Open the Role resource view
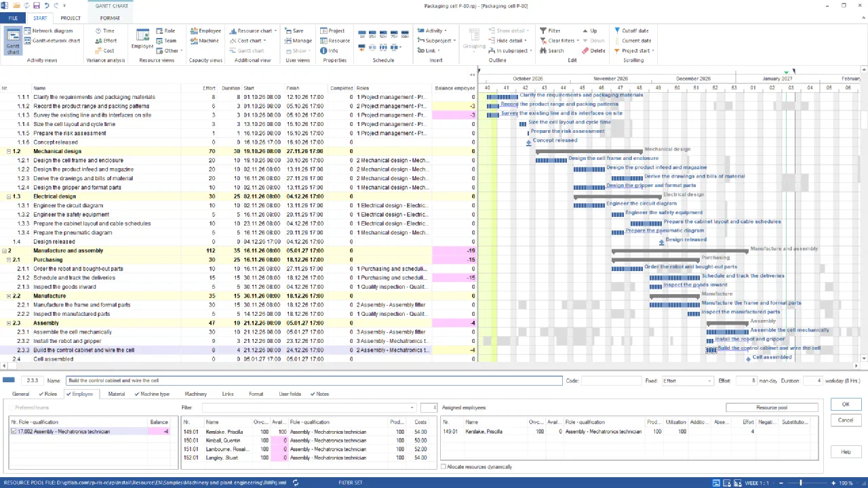 tap(165, 30)
